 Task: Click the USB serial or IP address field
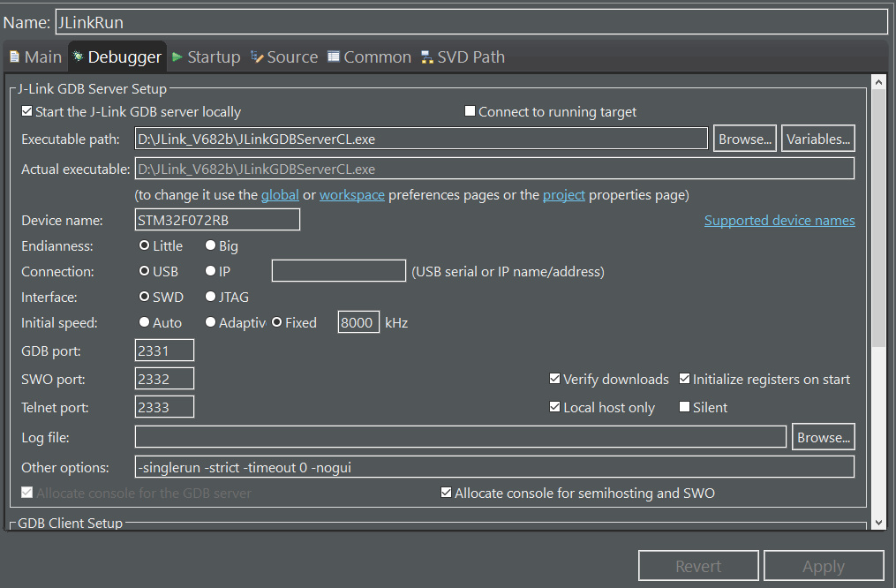tap(339, 271)
